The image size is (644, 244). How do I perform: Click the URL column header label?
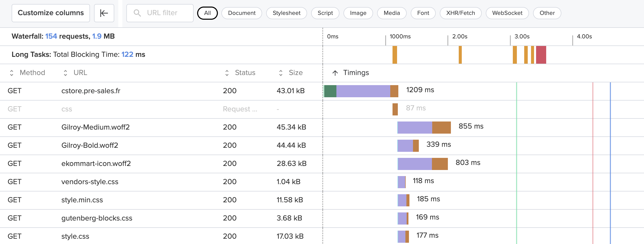(x=80, y=73)
